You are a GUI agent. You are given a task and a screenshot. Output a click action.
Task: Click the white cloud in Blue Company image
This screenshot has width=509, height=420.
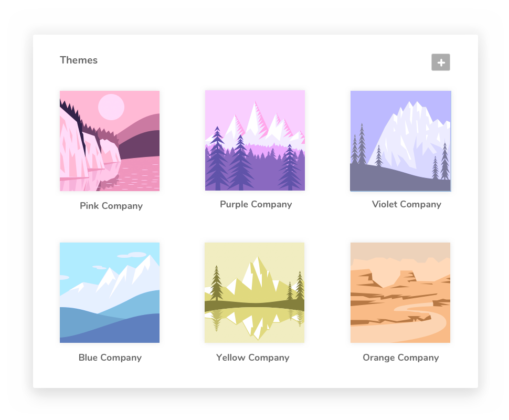tap(132, 255)
